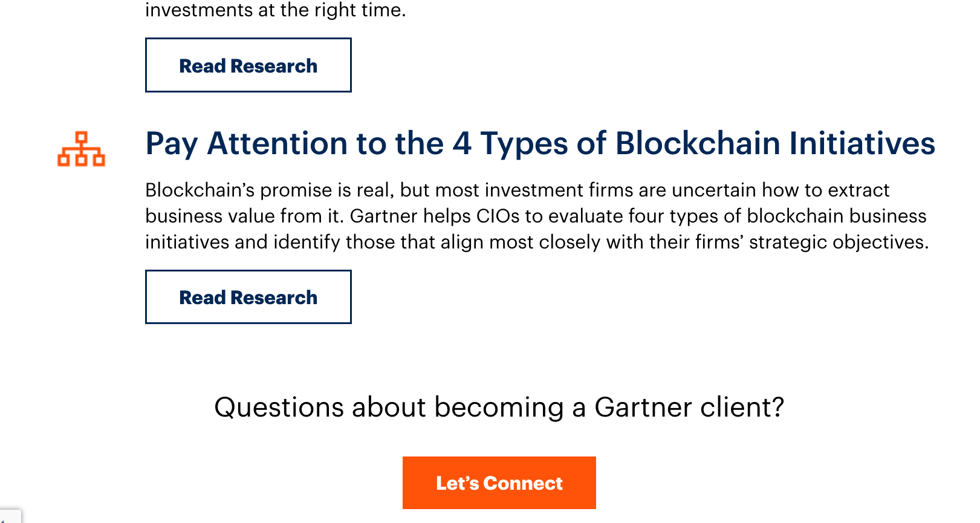Click the numeral '4' in the heading
This screenshot has height=523, width=980.
462,144
